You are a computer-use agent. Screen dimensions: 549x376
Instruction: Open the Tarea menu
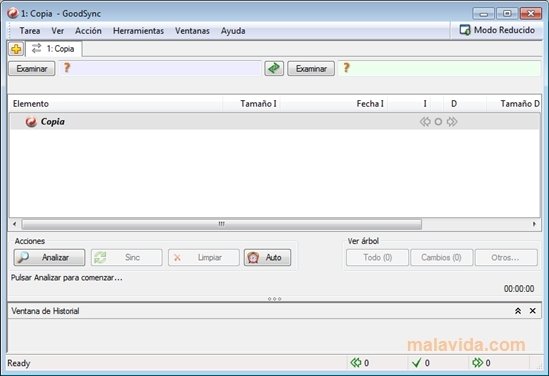(x=30, y=31)
